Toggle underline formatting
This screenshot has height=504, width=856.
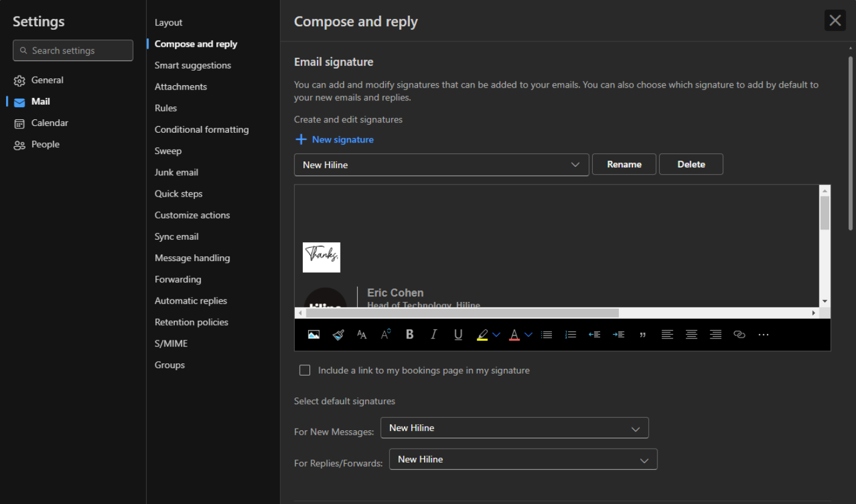pyautogui.click(x=458, y=334)
